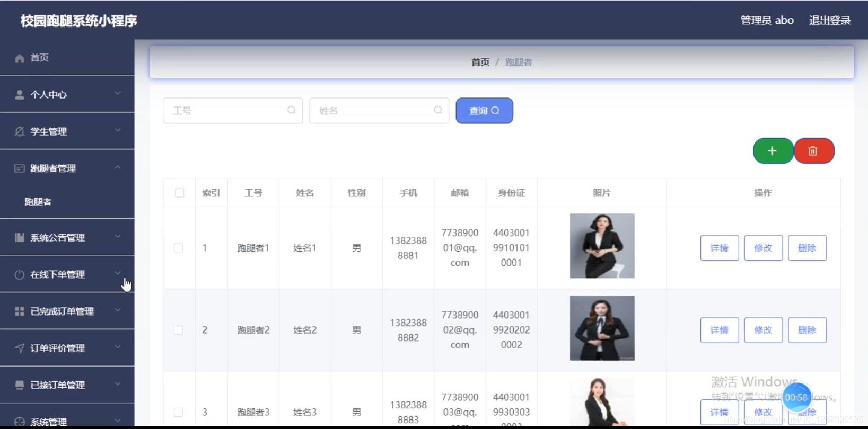Click the blue 查询 search button
The image size is (868, 429).
[484, 111]
